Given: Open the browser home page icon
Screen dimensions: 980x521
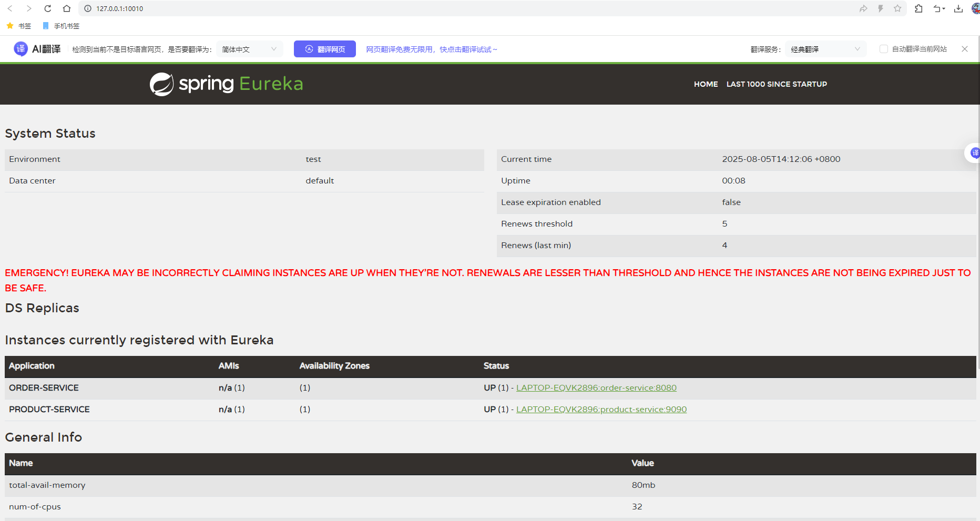Looking at the screenshot, I should [67, 8].
